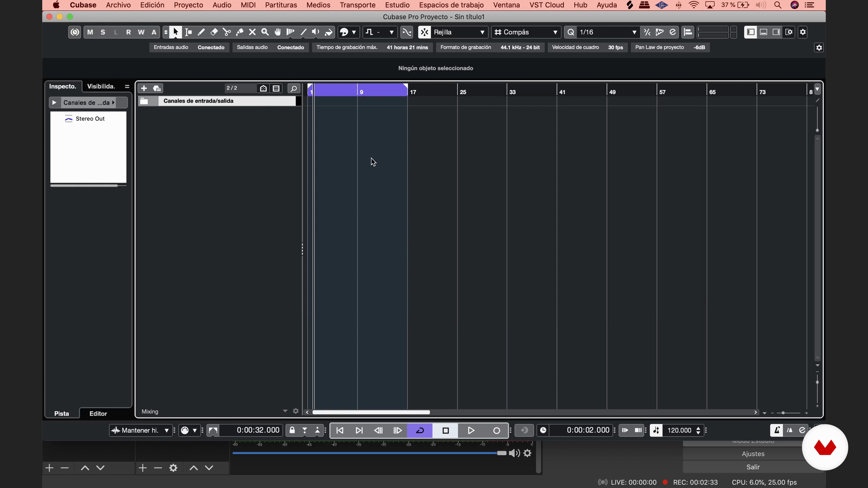The image size is (868, 488).
Task: Toggle Write automation (W) button
Action: pos(141,32)
